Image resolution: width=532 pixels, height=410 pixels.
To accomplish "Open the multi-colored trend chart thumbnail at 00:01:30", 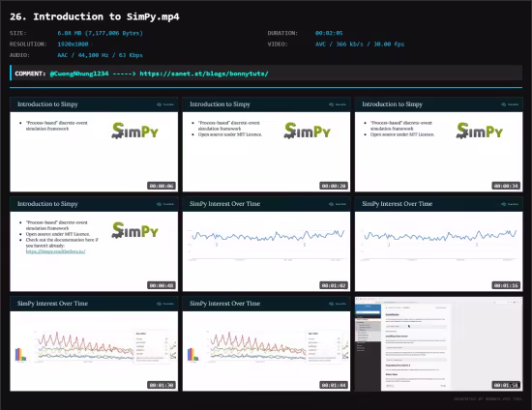I will click(94, 344).
